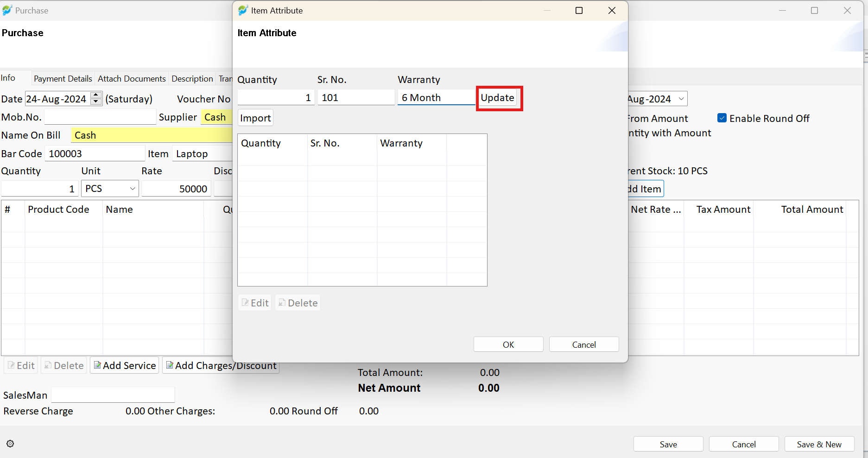Screen dimensions: 868x458
Task: Focus the Warranty input field
Action: pyautogui.click(x=436, y=98)
